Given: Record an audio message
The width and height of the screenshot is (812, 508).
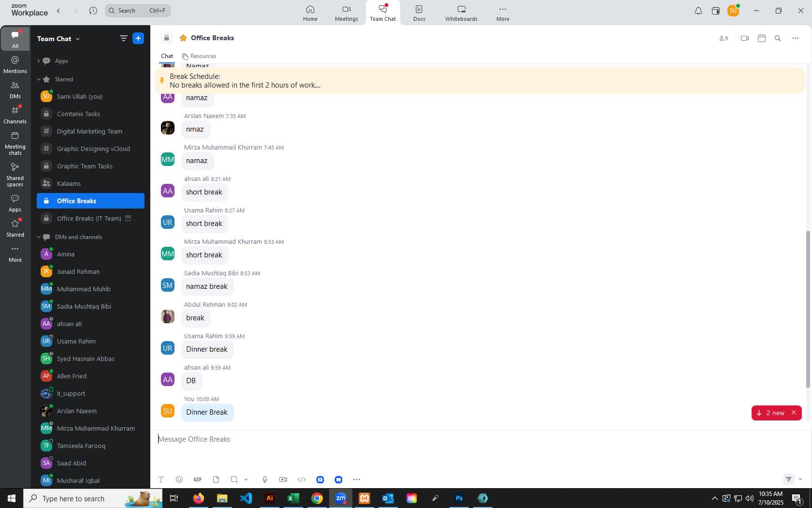Looking at the screenshot, I should click(x=265, y=479).
